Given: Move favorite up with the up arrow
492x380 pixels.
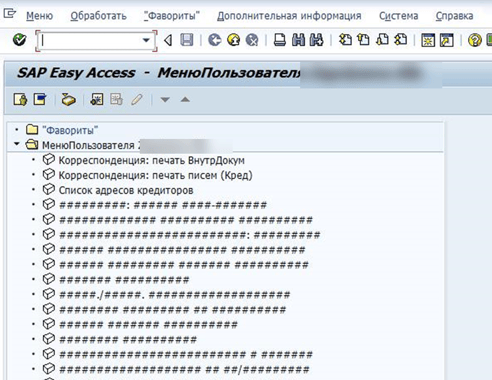Looking at the screenshot, I should (x=185, y=99).
